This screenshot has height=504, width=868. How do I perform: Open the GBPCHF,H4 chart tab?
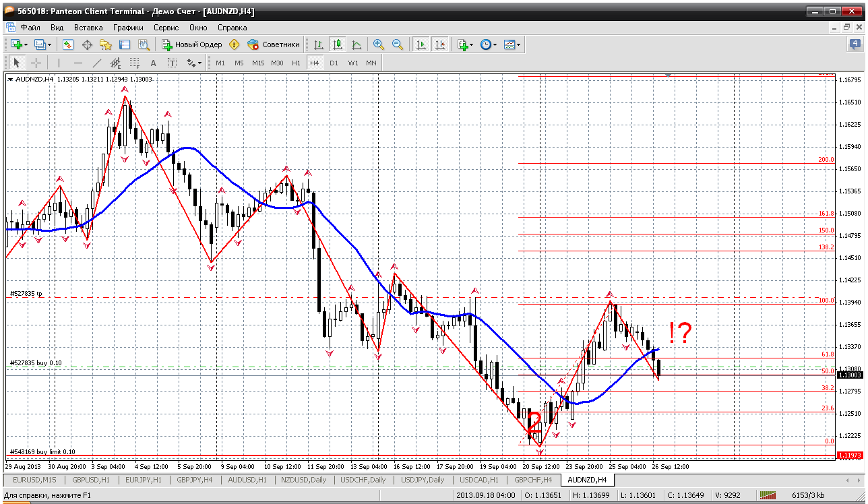point(533,480)
